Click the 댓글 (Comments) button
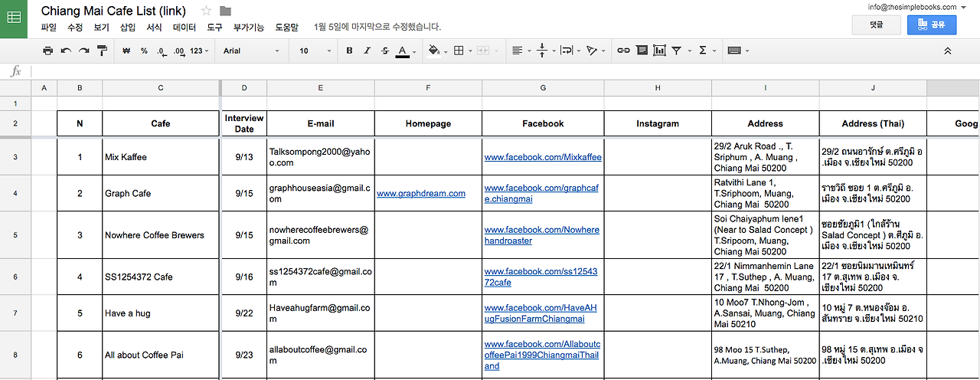This screenshot has height=380, width=980. (876, 25)
